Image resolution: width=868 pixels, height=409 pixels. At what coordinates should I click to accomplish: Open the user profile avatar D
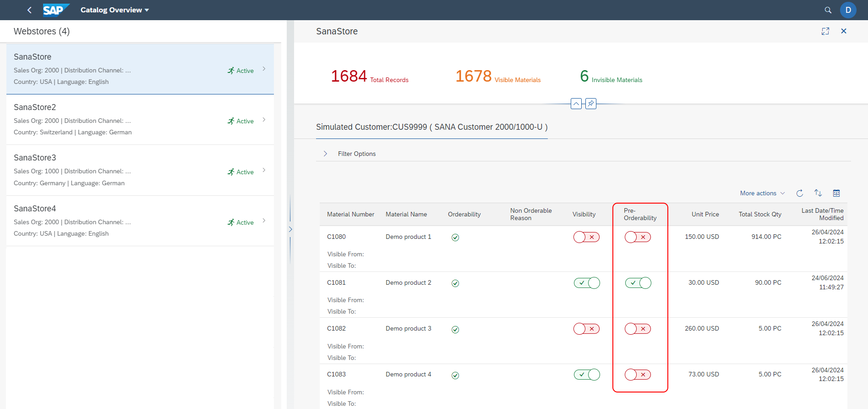tap(848, 10)
